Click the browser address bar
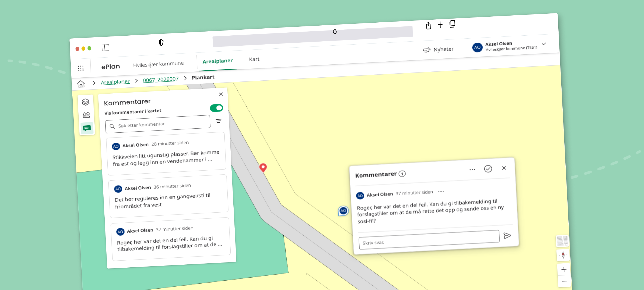Viewport: 644px width, 290px height. click(313, 37)
